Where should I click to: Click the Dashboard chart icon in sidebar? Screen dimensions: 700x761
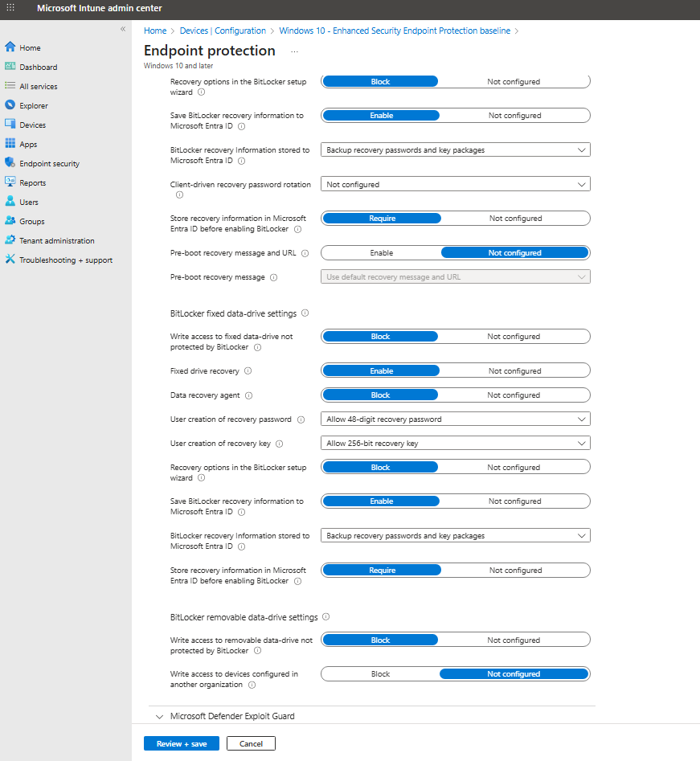[x=10, y=67]
